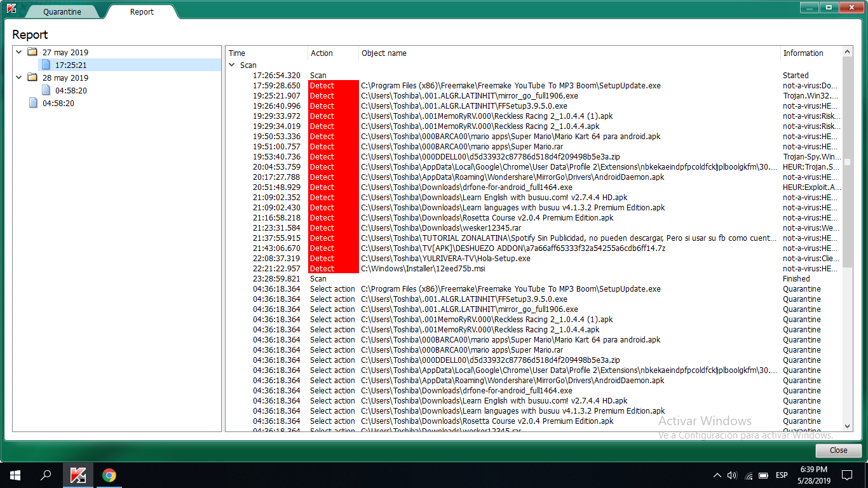Select the Detect row for a7a66aff65333f32a54255a6cdb6ff14.7z
This screenshot has height=488, width=868.
[x=535, y=248]
